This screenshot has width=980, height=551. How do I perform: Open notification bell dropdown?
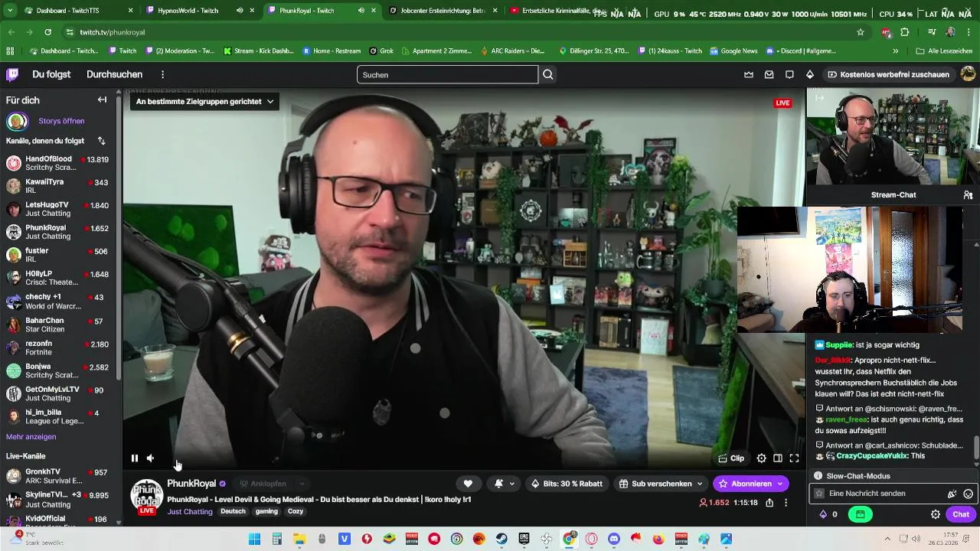pyautogui.click(x=504, y=484)
